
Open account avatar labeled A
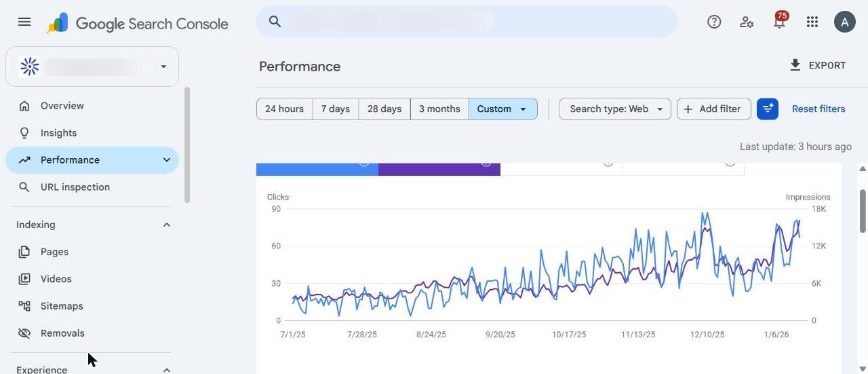[x=845, y=22]
